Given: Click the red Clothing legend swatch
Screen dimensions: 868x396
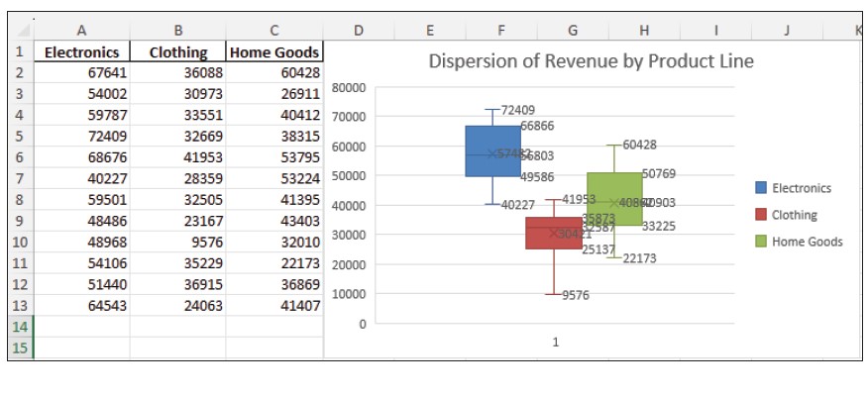Looking at the screenshot, I should coord(761,215).
